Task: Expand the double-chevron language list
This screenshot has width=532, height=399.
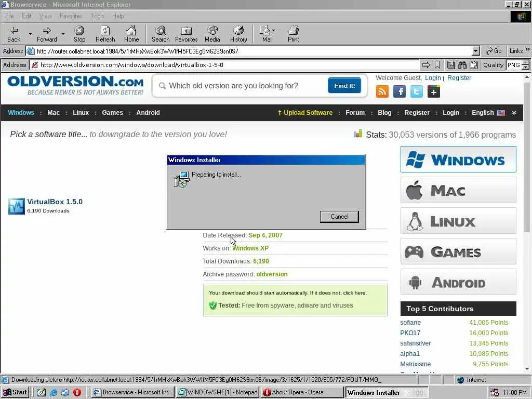Action: (x=514, y=113)
